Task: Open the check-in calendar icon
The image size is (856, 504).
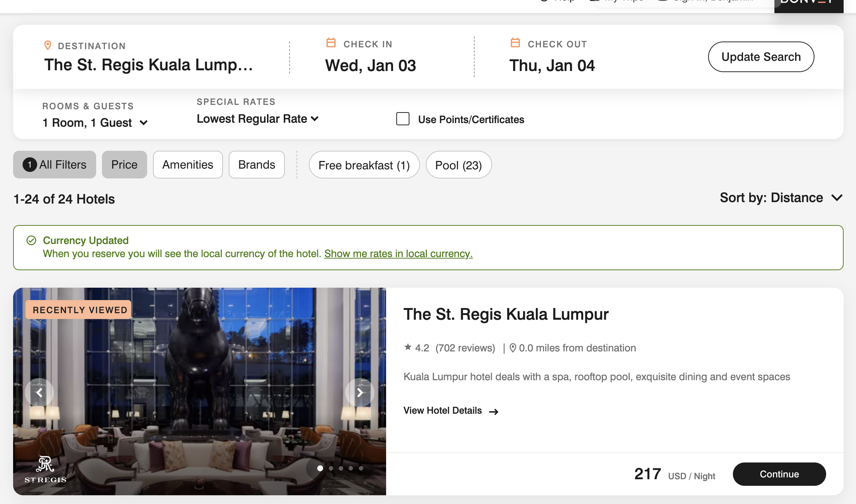Action: 331,43
